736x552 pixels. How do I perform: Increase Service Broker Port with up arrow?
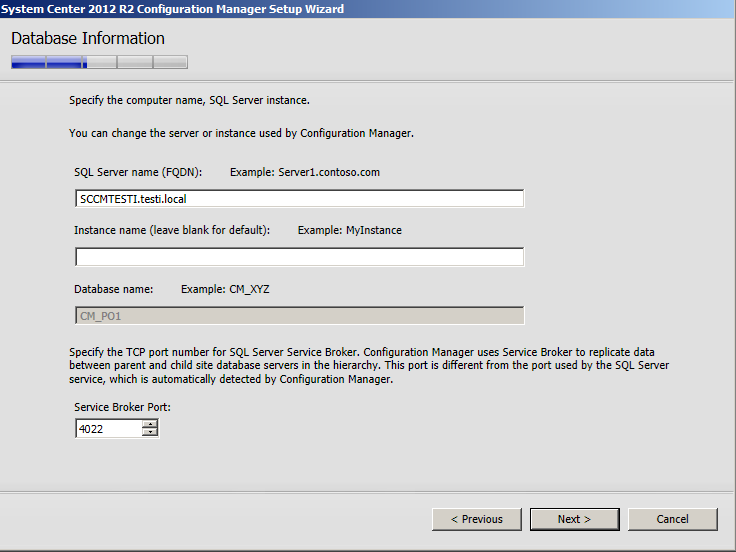(150, 424)
